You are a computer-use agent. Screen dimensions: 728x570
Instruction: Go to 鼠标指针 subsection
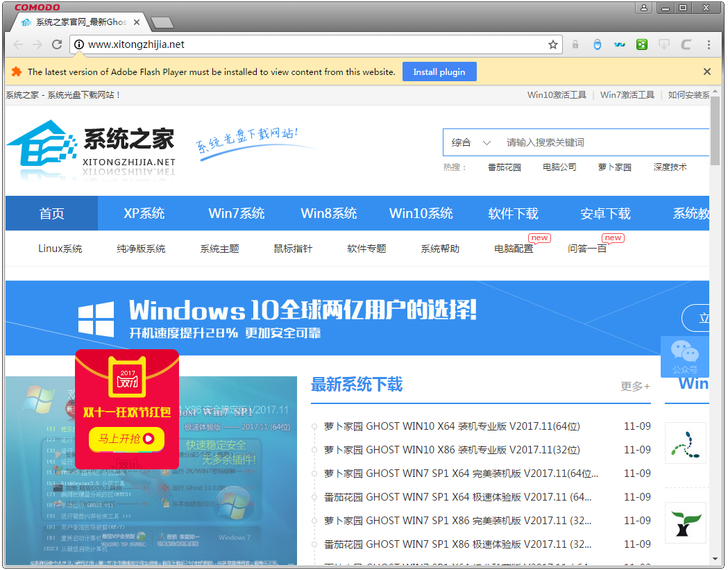[x=293, y=249]
